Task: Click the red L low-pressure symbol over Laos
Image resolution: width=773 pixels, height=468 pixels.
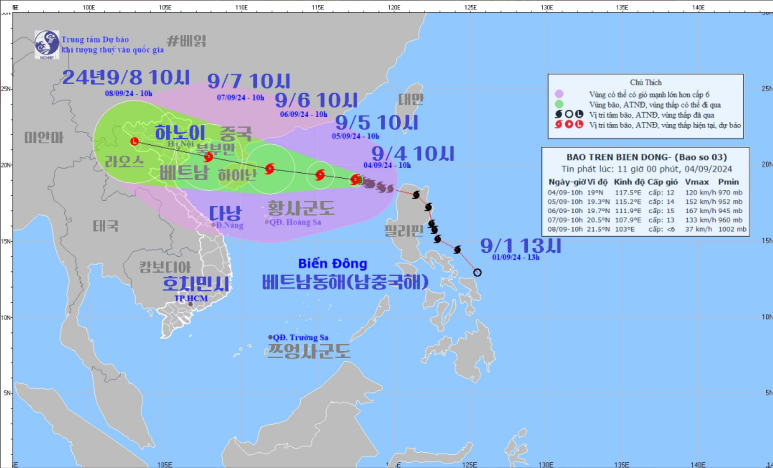Action: [135, 142]
